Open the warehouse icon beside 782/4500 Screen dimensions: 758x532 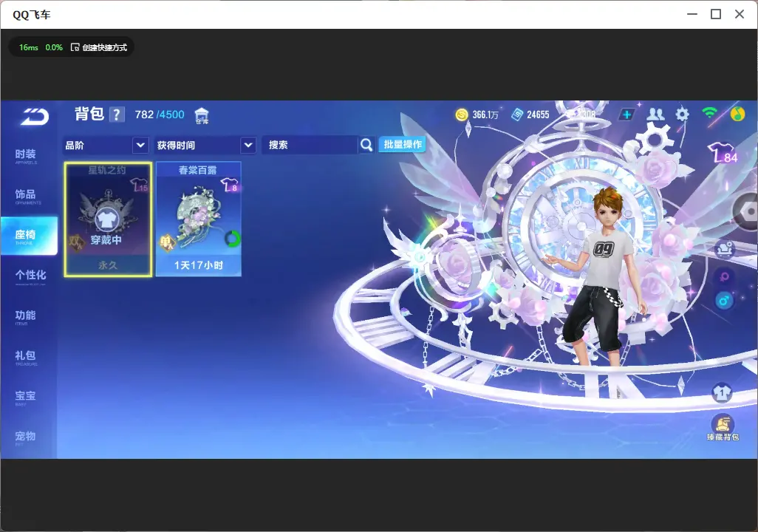click(x=202, y=115)
